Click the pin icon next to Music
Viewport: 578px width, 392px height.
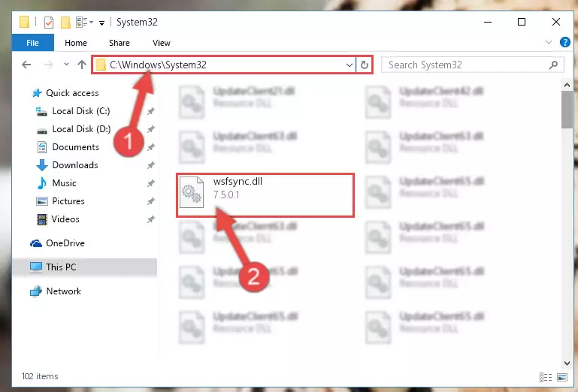click(151, 183)
